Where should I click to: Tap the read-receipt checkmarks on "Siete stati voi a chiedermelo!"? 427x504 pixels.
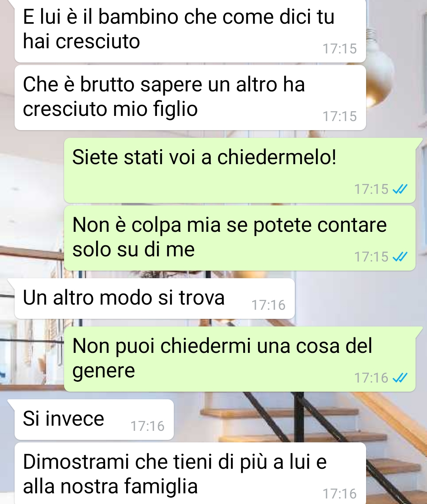click(400, 189)
